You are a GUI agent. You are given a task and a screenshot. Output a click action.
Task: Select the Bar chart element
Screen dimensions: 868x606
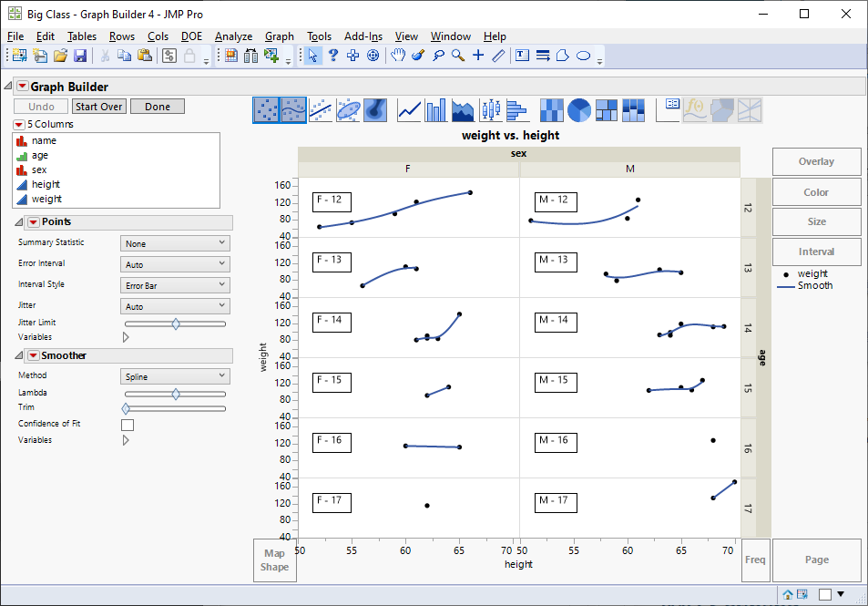[435, 109]
